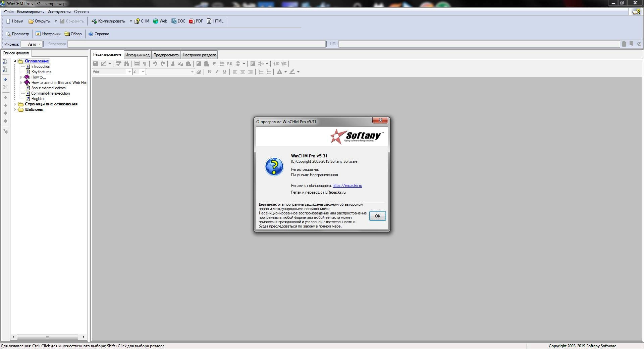Expand the How to... tree node
The width and height of the screenshot is (644, 349).
[21, 78]
